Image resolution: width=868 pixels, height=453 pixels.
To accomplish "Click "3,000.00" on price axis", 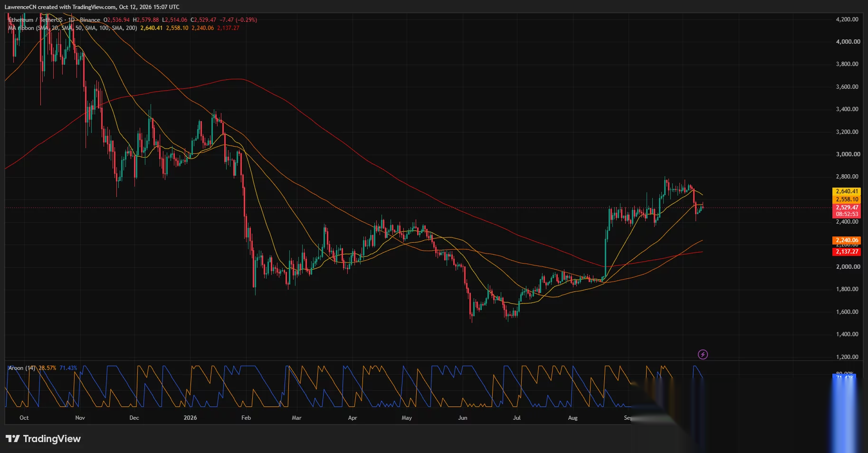I will point(848,154).
